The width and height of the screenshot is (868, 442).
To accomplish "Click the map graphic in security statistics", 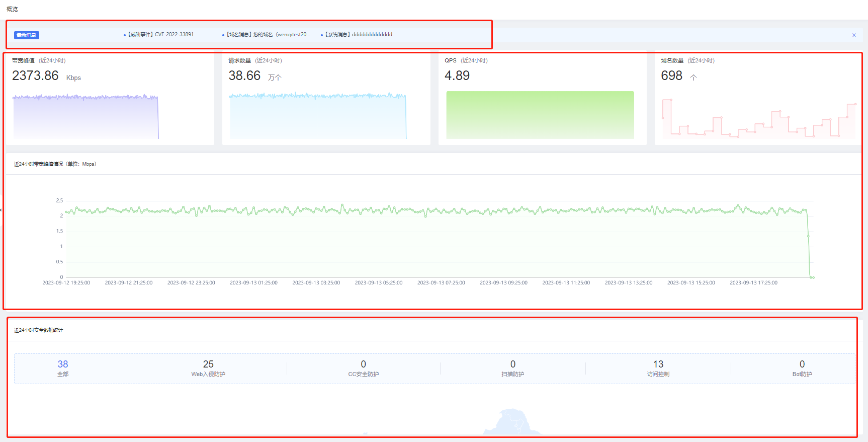I will pos(512,423).
